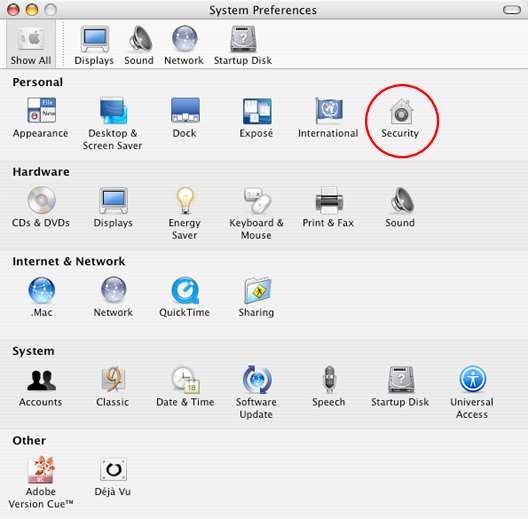Open the Sharing preference pane
Viewport: 528px width, 519px height.
(x=257, y=297)
